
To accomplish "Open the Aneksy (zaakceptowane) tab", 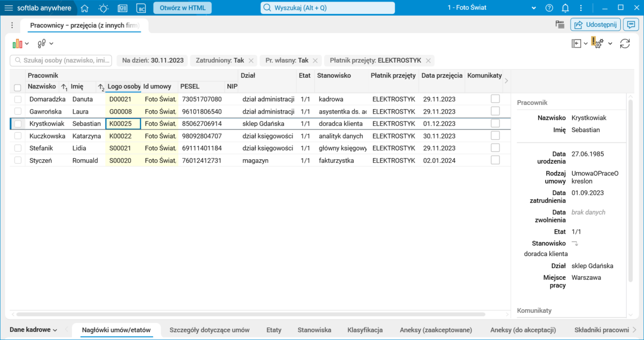I will coord(436,330).
